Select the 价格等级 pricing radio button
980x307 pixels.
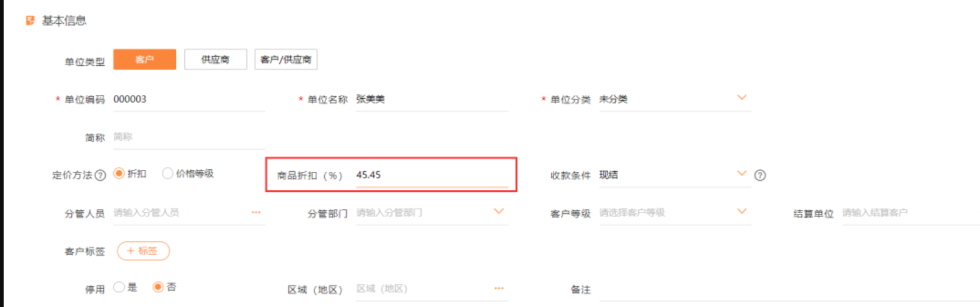click(167, 174)
